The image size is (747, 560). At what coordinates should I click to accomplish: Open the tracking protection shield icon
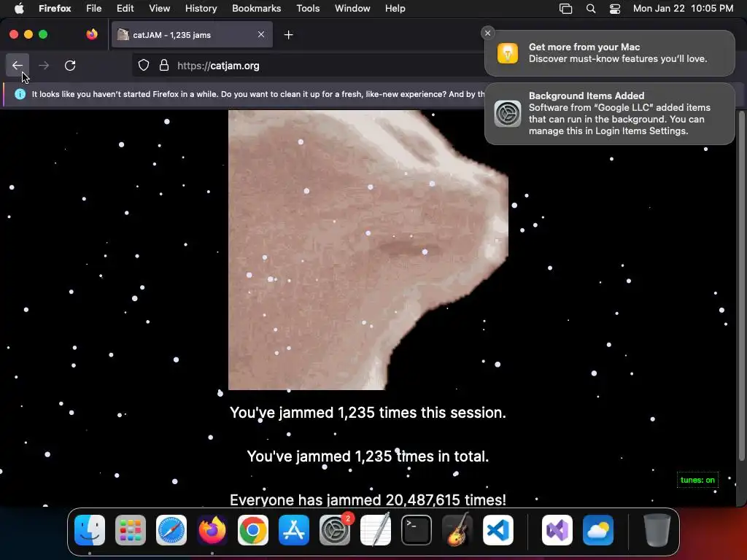tap(144, 65)
